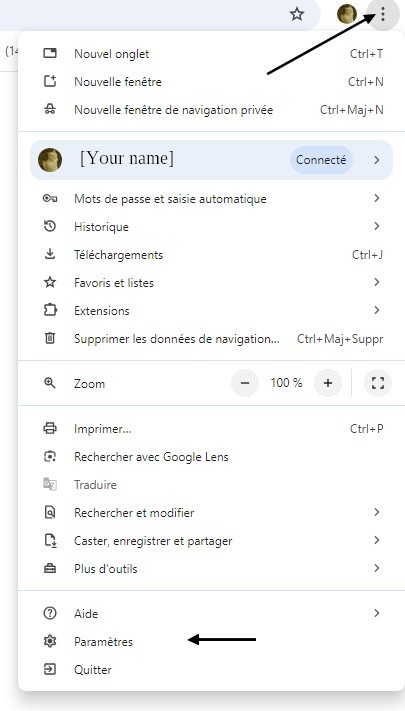Bookmark this page with the star icon

point(297,14)
